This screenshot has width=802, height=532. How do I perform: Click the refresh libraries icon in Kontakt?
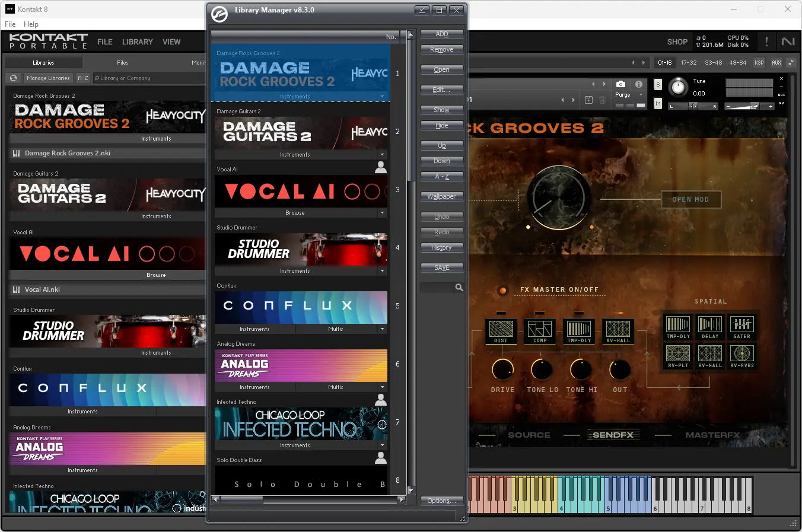(x=13, y=78)
